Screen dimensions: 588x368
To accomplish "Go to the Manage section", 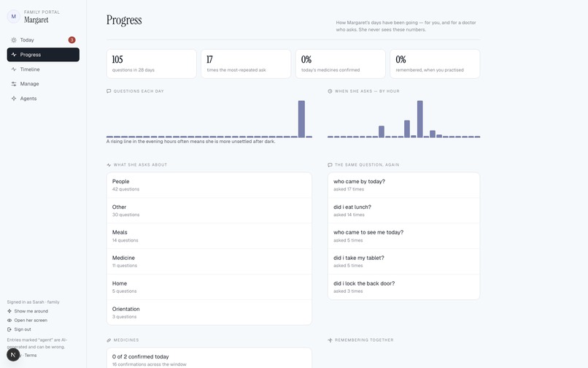I will pos(43,84).
